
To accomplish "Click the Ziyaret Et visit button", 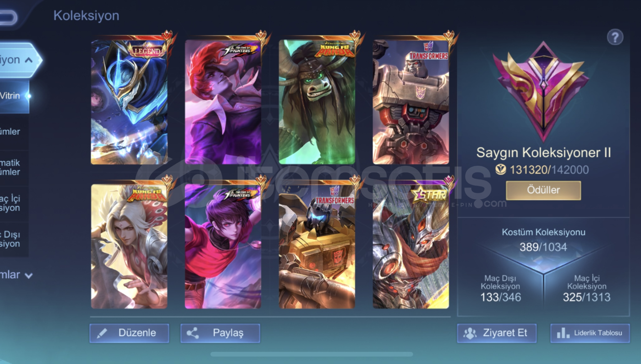I will [497, 333].
